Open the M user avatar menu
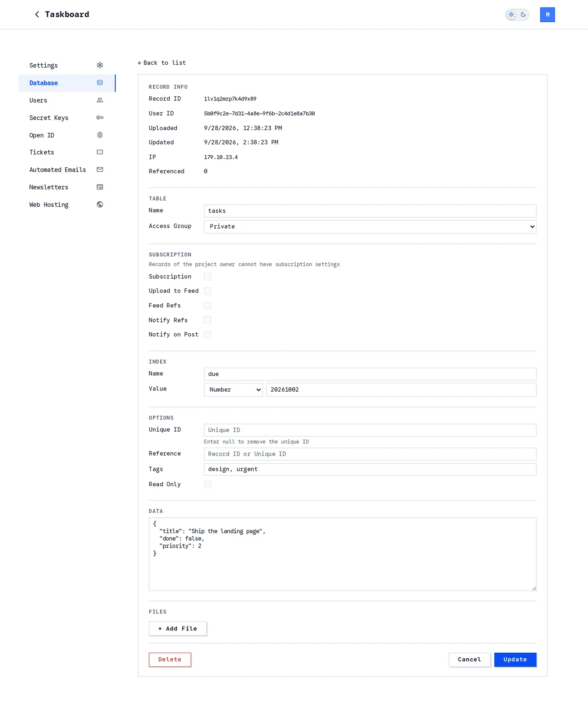This screenshot has width=588, height=717. pyautogui.click(x=547, y=15)
